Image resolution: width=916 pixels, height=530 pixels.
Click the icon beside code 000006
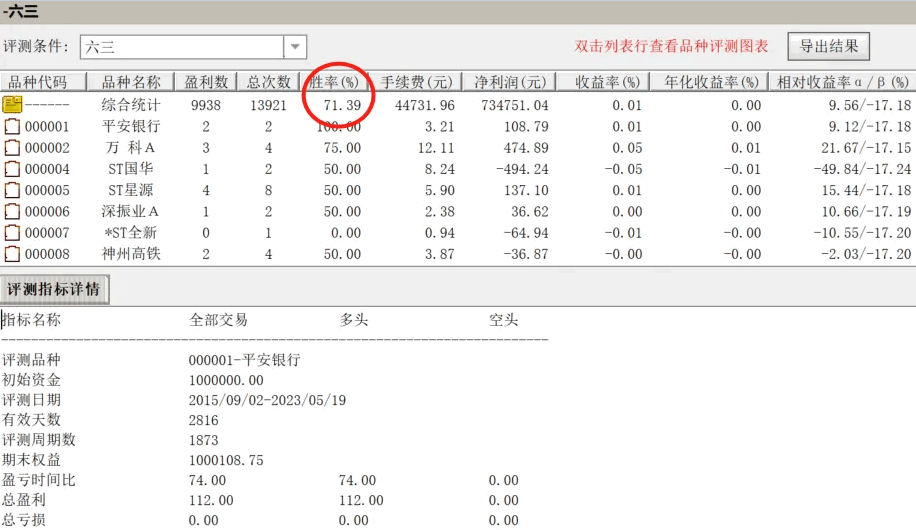[x=12, y=212]
